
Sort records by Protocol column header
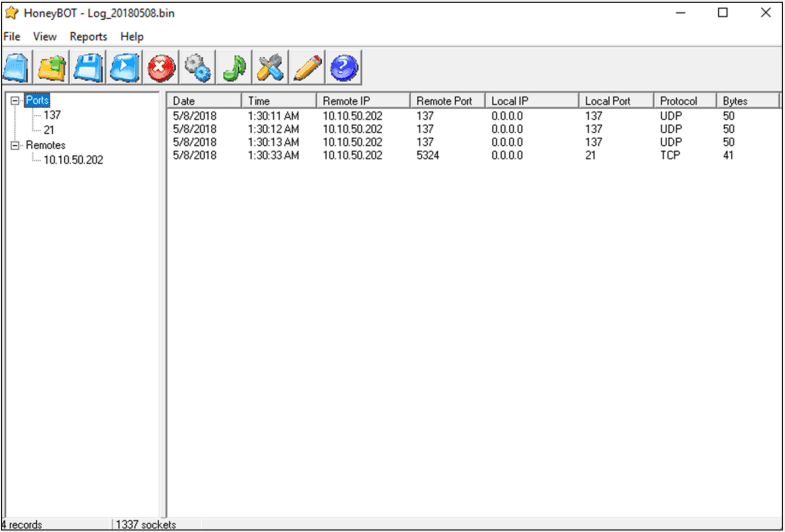[x=684, y=101]
